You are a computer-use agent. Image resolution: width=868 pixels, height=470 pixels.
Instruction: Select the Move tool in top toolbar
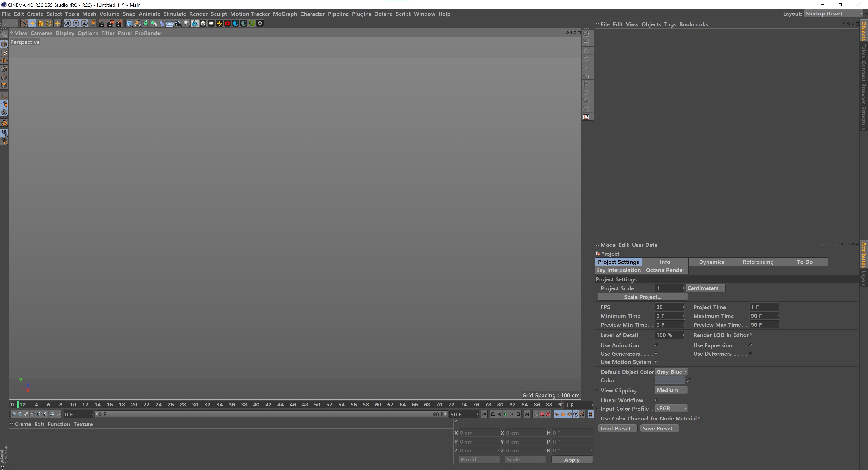point(32,23)
